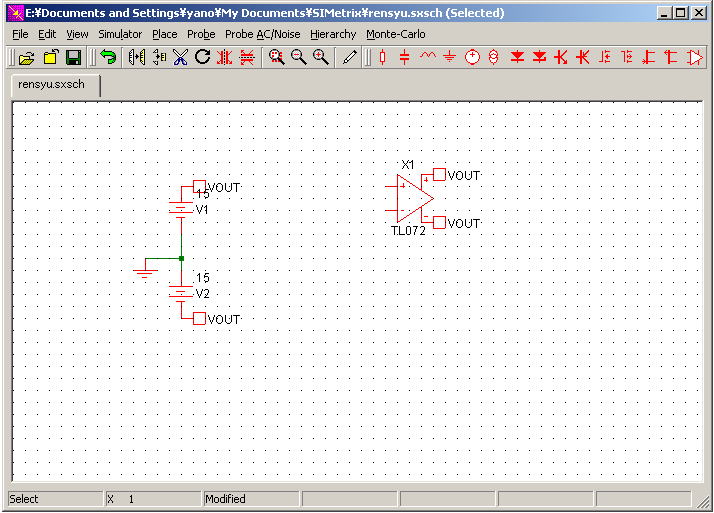Click the 15 value label above V2
The image size is (714, 513).
pos(203,278)
